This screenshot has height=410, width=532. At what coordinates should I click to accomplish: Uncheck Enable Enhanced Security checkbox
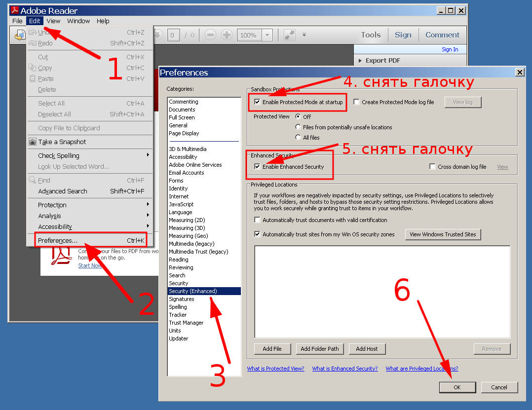tap(257, 166)
